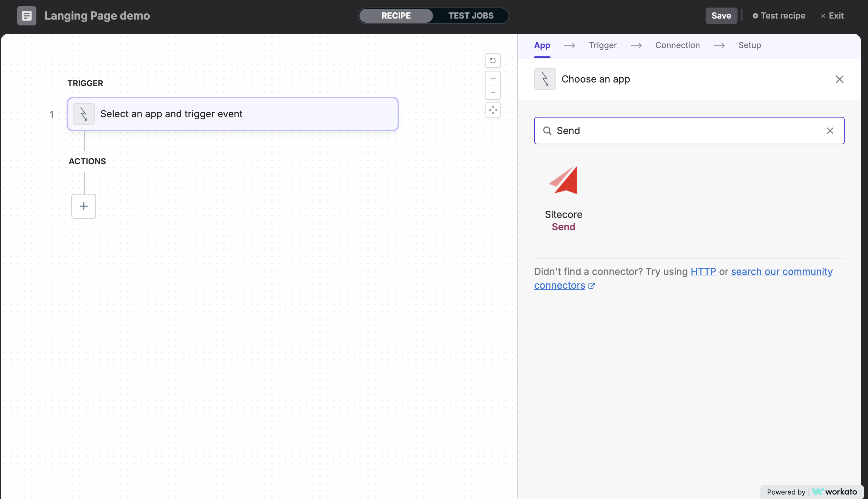Screen dimensions: 868x499
Task: Click the refresh/reset icon on canvas
Action: (492, 60)
